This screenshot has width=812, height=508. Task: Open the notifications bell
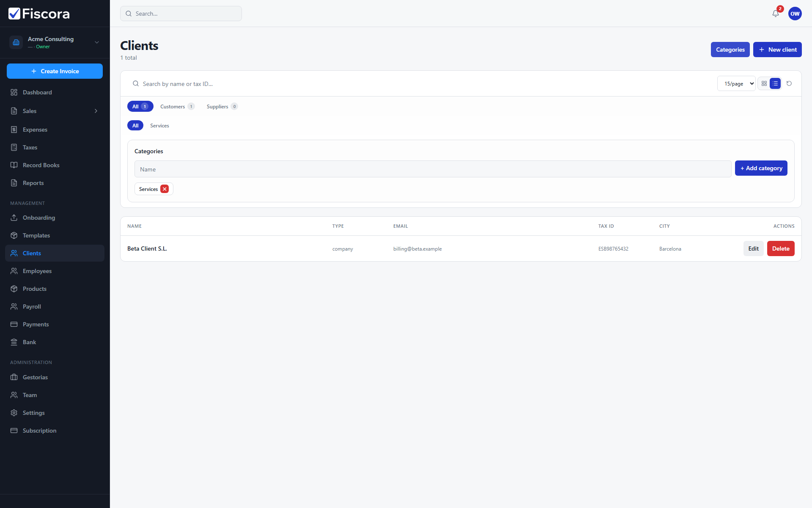[x=776, y=14]
